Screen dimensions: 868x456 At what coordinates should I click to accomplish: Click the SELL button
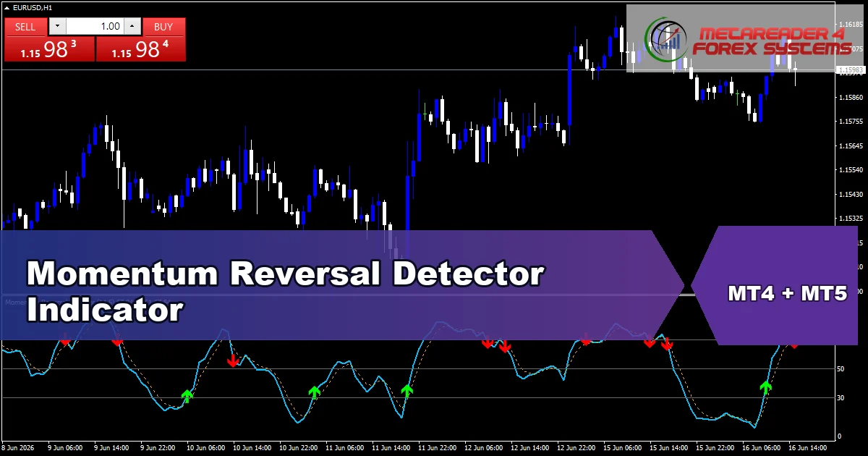tap(25, 27)
